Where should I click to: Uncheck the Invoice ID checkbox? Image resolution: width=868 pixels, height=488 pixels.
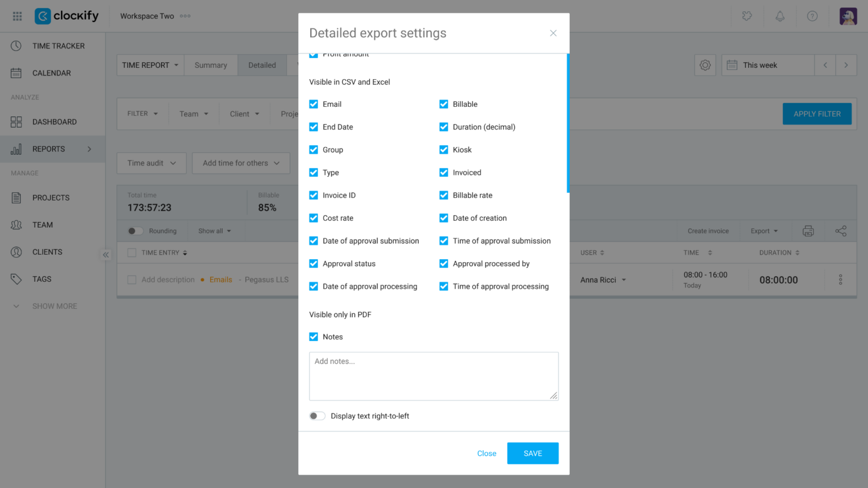point(314,195)
